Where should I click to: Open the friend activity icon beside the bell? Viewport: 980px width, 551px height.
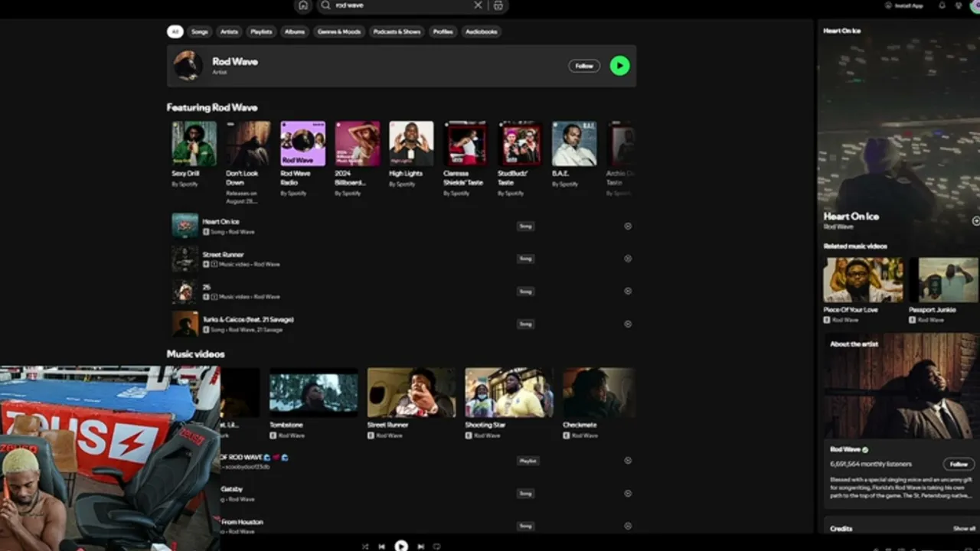[959, 5]
